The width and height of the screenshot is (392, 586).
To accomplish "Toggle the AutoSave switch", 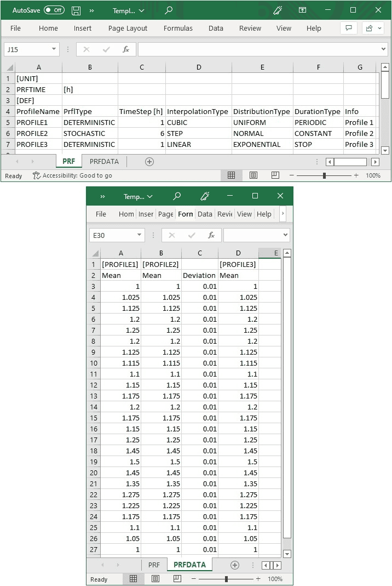I will click(x=54, y=10).
